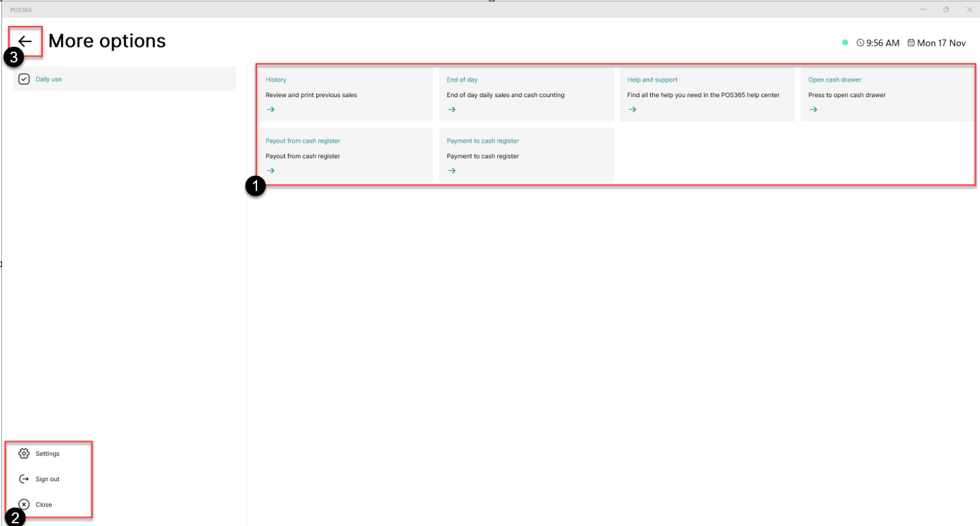The width and height of the screenshot is (980, 526).
Task: Open Payment to cash register title link
Action: point(483,141)
